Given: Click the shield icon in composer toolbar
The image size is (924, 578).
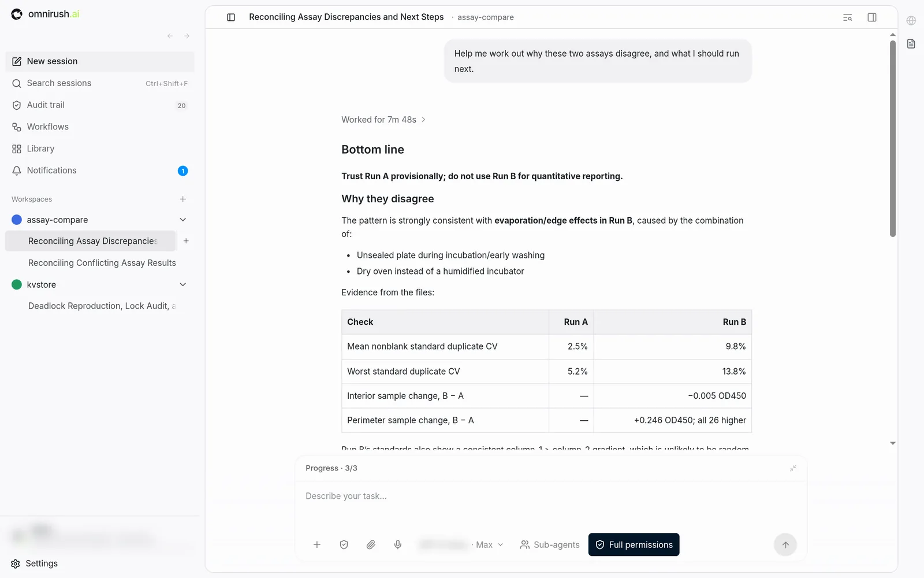Looking at the screenshot, I should tap(344, 544).
